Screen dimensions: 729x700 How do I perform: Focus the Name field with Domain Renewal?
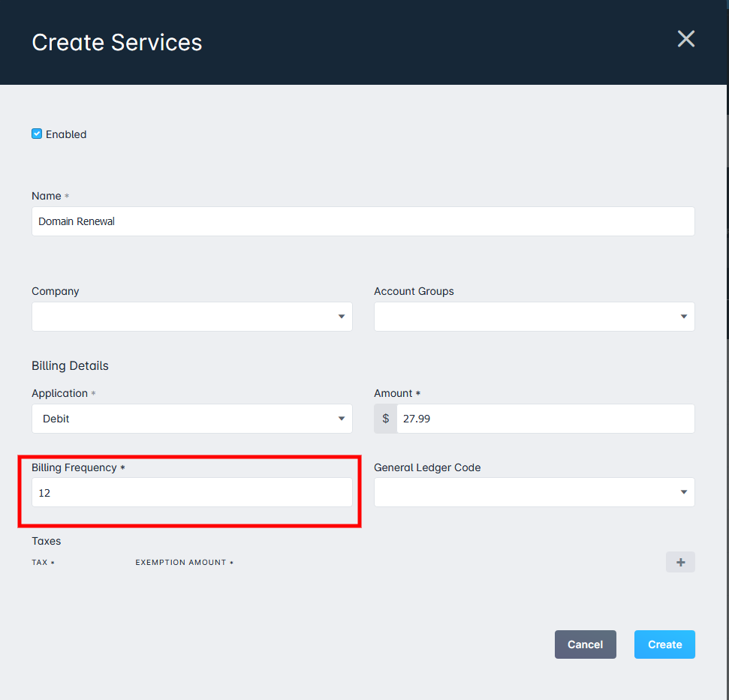pos(363,221)
